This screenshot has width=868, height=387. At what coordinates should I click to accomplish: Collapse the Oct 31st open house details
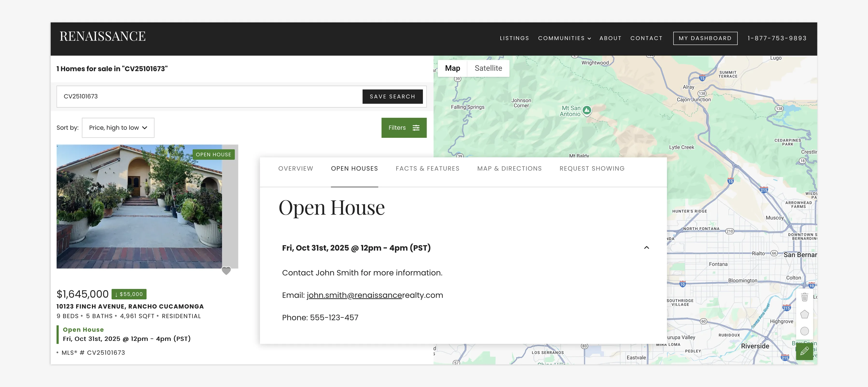click(647, 248)
